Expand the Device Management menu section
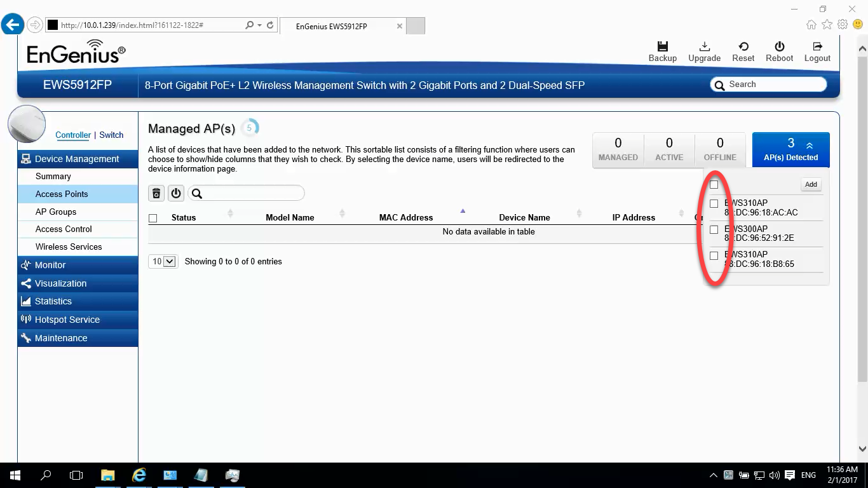 (78, 159)
